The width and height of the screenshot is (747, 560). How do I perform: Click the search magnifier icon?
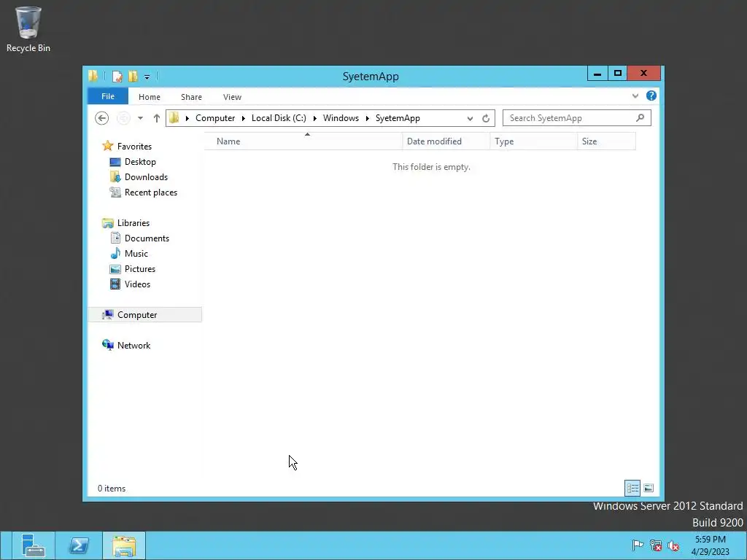tap(640, 117)
